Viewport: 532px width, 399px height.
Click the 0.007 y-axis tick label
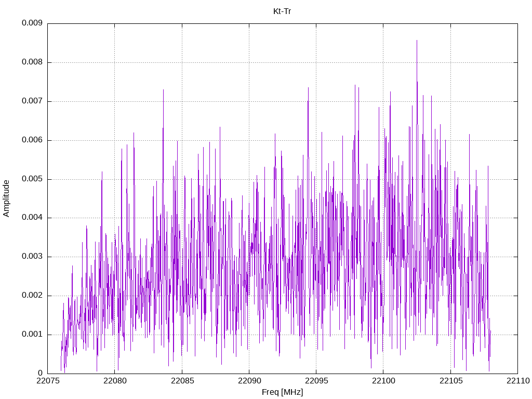pyautogui.click(x=32, y=101)
